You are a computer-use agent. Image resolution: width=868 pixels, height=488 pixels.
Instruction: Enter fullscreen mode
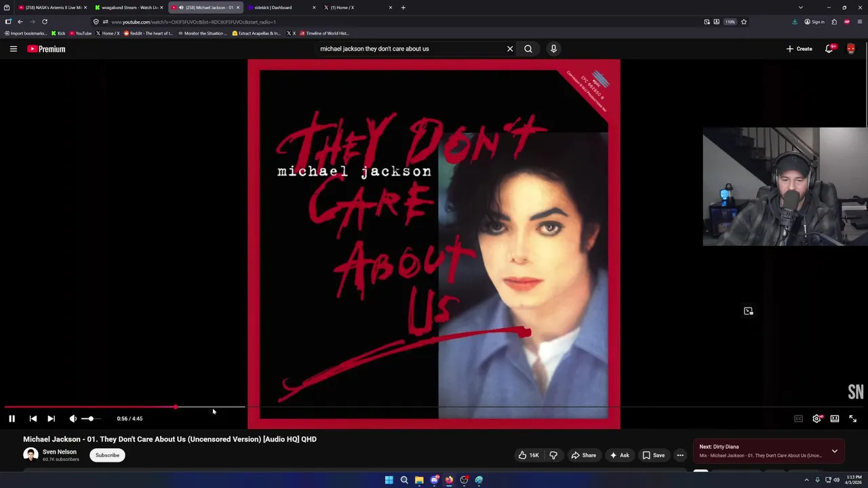[x=852, y=419]
